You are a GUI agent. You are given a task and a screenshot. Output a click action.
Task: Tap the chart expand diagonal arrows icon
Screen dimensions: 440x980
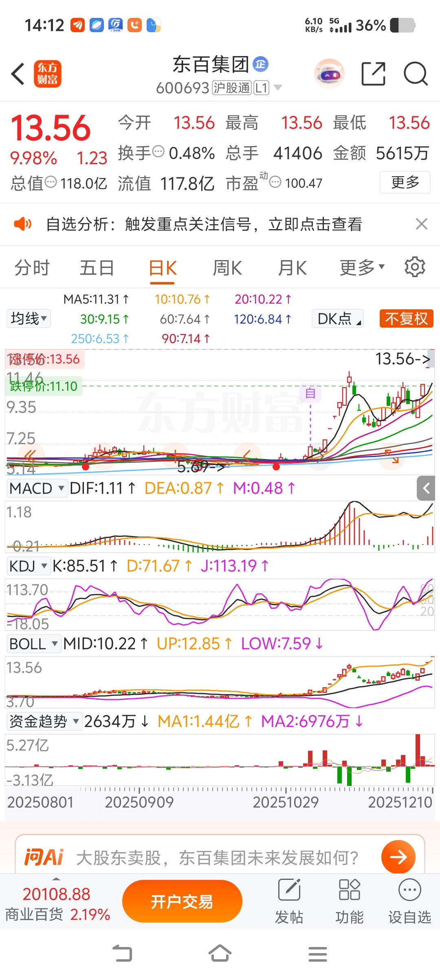tap(392, 456)
